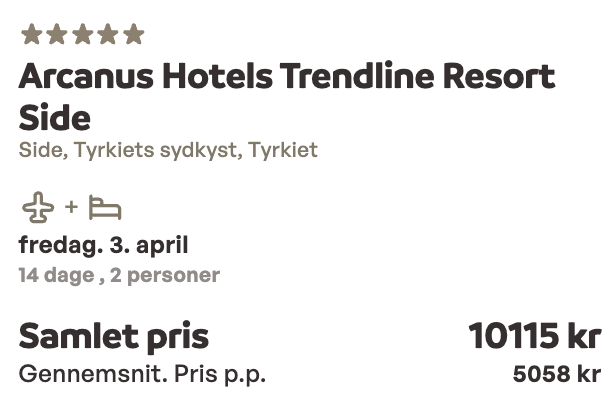Open the Arcanus Hotels Trendline Resort title line
The height and width of the screenshot is (400, 616).
tap(286, 77)
